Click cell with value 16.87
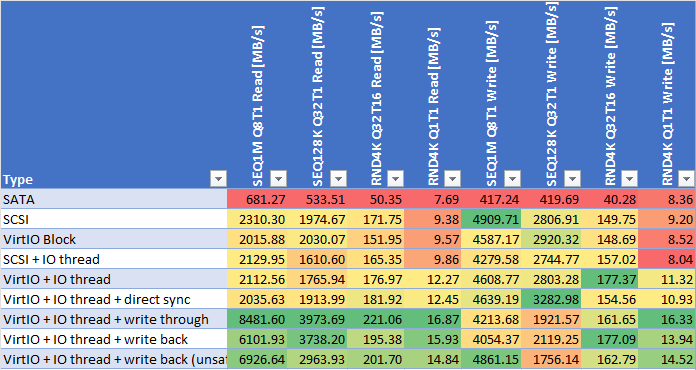The image size is (696, 370). (x=433, y=319)
